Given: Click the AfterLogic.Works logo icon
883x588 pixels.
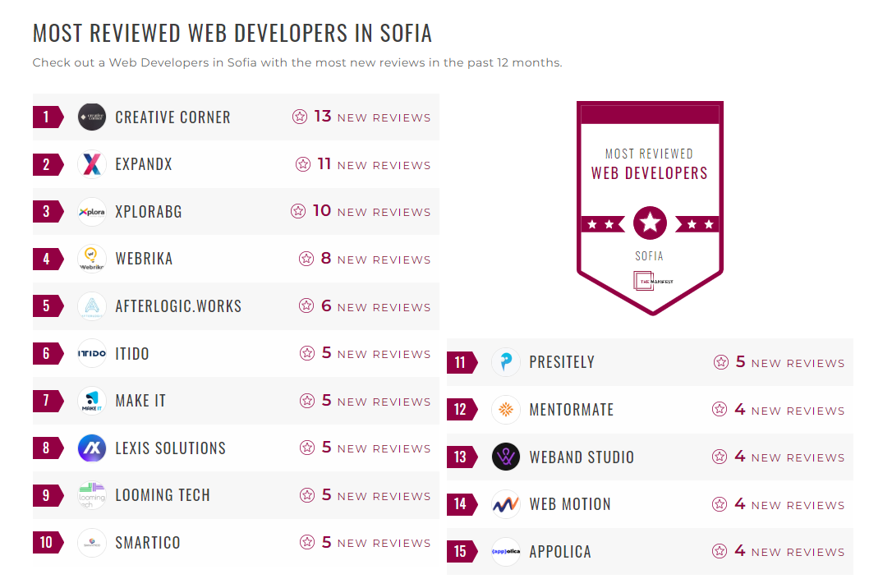Looking at the screenshot, I should [92, 305].
